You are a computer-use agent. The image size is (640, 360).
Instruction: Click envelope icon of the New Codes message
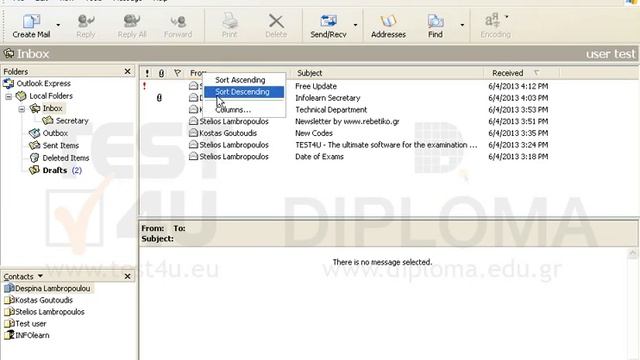click(x=193, y=133)
